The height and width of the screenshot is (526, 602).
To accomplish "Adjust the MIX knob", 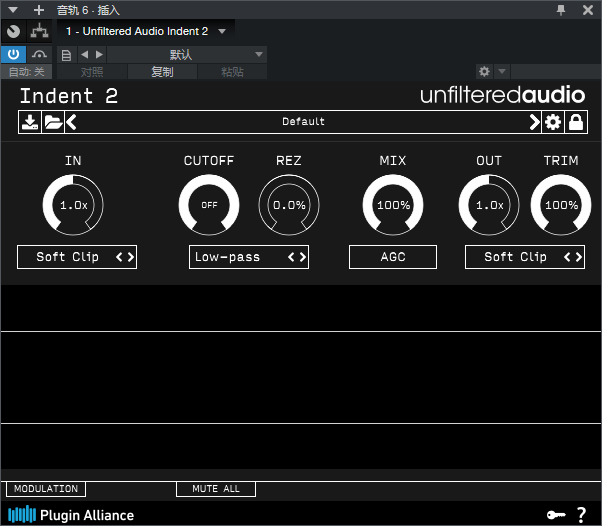I will tap(393, 205).
